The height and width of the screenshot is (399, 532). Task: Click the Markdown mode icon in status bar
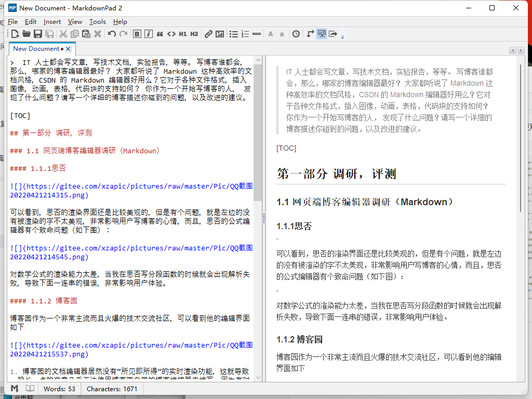point(15,389)
